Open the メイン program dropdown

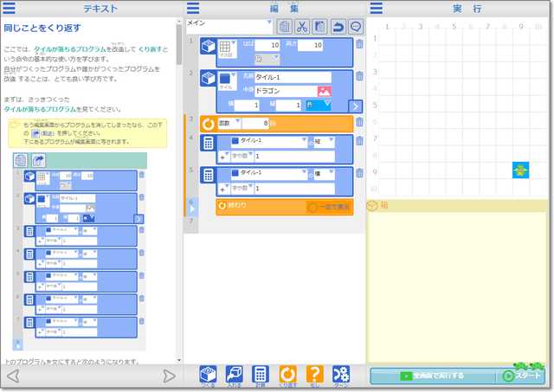[x=229, y=25]
